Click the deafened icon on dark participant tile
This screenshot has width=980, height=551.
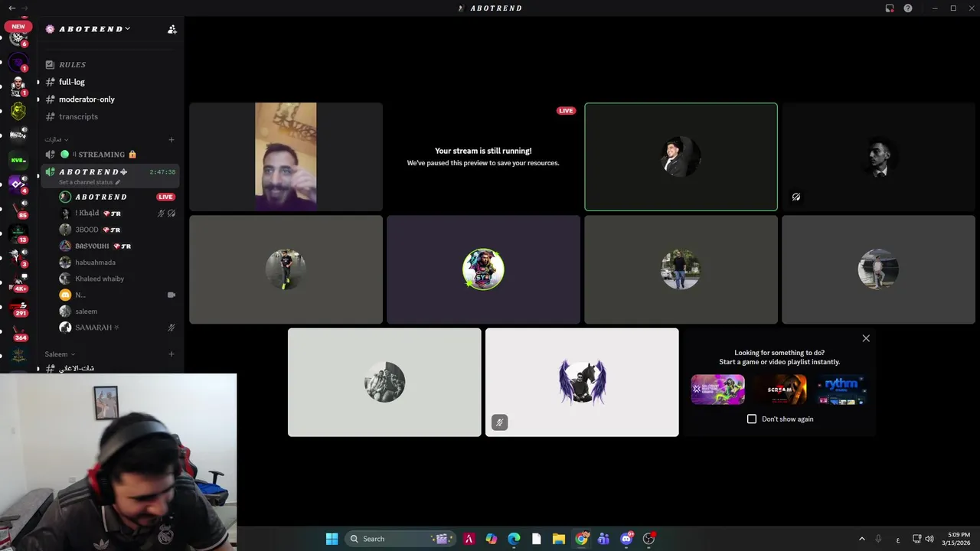pos(796,197)
